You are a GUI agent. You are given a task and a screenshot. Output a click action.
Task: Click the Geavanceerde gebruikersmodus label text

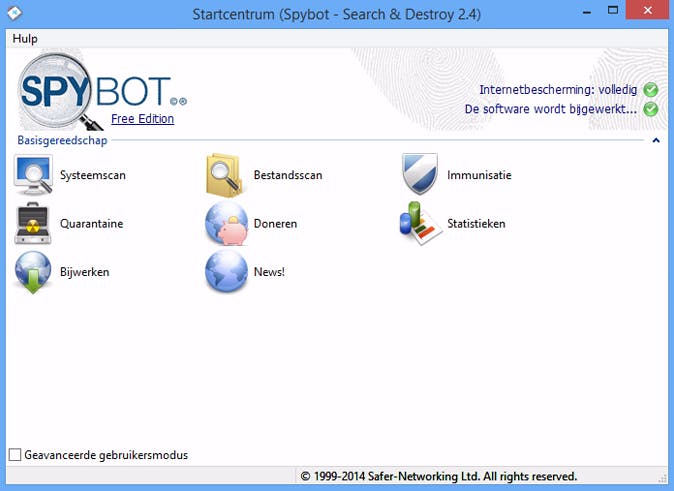tap(106, 455)
